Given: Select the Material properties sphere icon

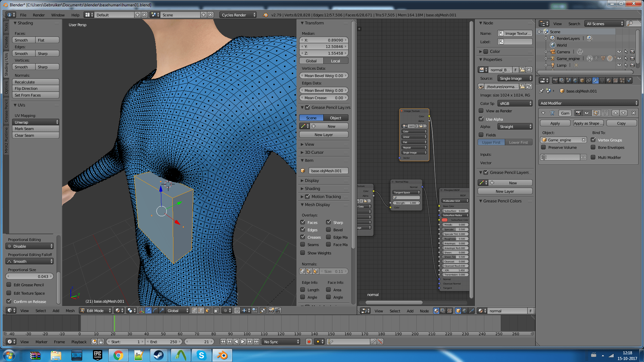Looking at the screenshot, I should pyautogui.click(x=608, y=80).
